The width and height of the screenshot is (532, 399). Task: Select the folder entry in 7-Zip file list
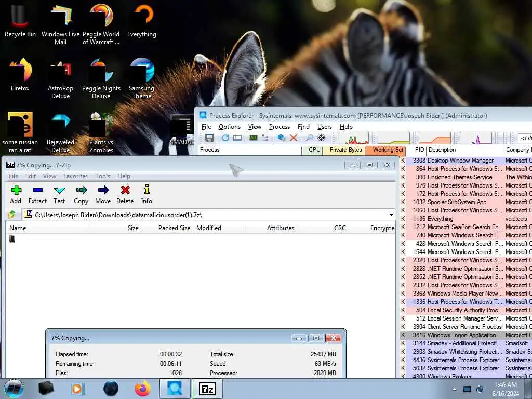click(x=12, y=239)
